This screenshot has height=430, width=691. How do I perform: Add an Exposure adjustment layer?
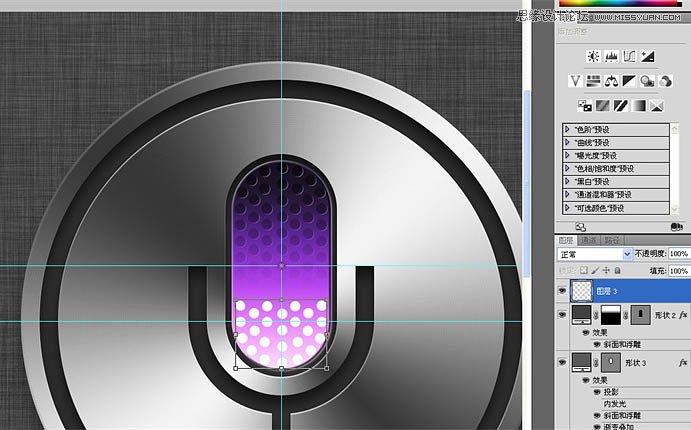coord(647,56)
